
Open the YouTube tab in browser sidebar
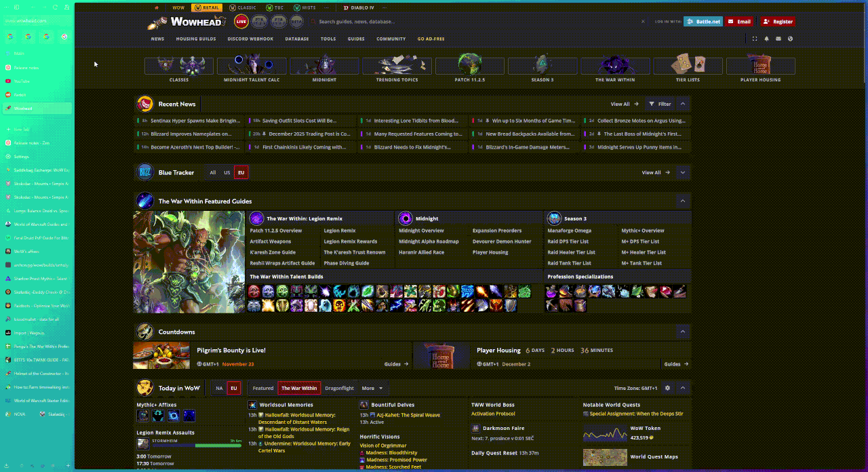36,81
